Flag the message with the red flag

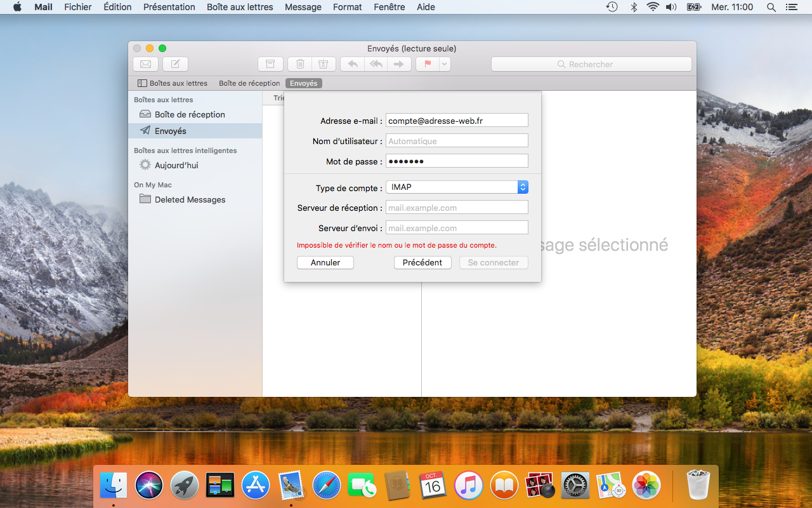click(428, 64)
